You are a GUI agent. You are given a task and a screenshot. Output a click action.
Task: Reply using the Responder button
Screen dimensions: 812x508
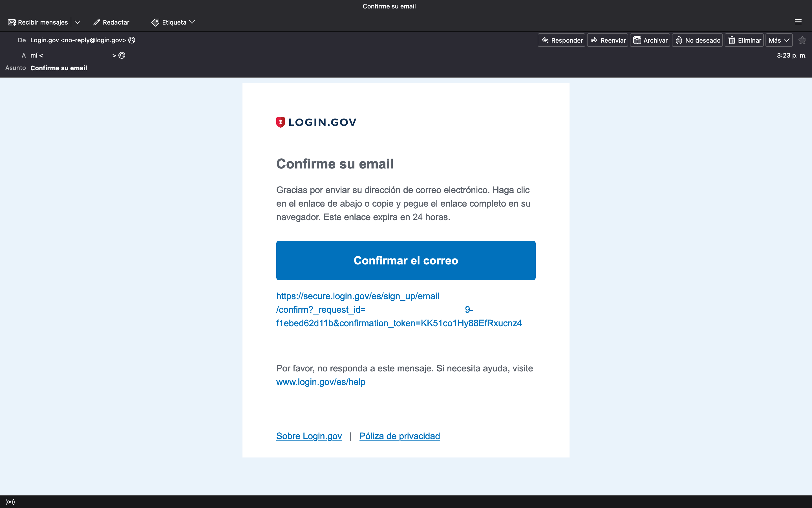(561, 40)
